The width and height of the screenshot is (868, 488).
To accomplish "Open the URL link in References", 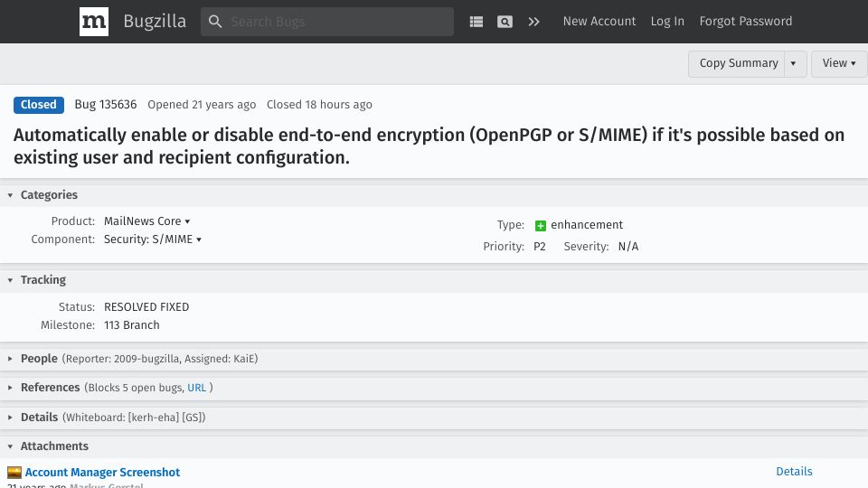I will pos(196,388).
